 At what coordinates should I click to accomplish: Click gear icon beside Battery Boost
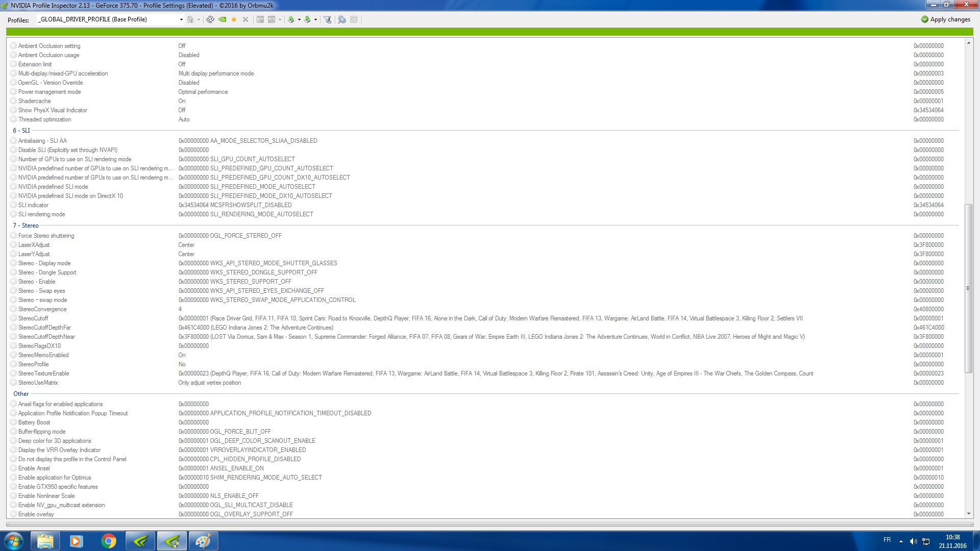coord(14,422)
